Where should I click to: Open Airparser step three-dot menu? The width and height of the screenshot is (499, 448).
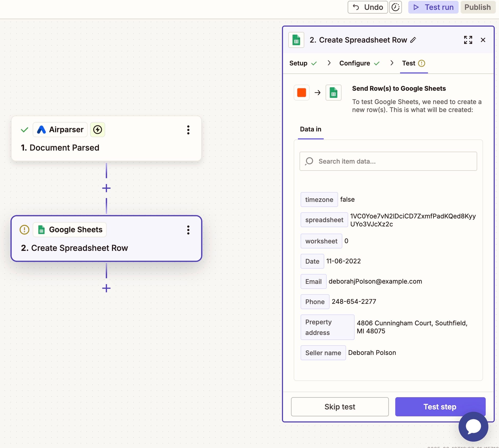tap(188, 130)
